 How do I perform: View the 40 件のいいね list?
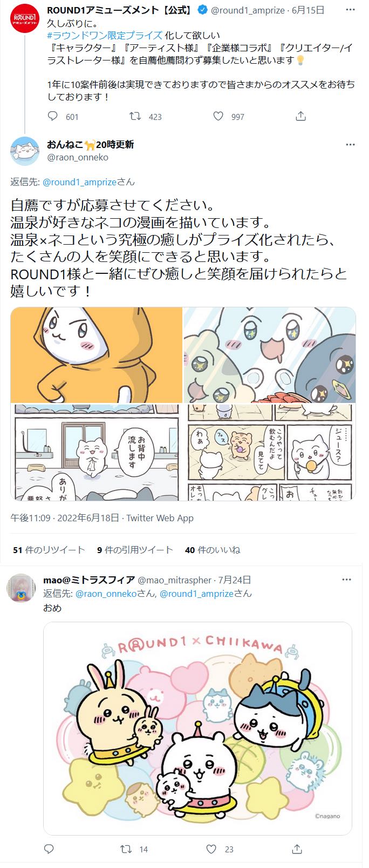[x=213, y=550]
